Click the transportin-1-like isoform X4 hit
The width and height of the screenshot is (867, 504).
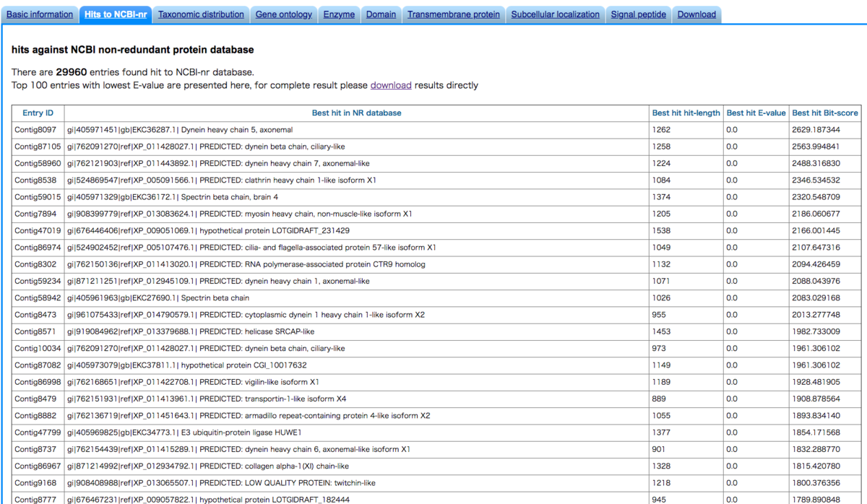(207, 399)
